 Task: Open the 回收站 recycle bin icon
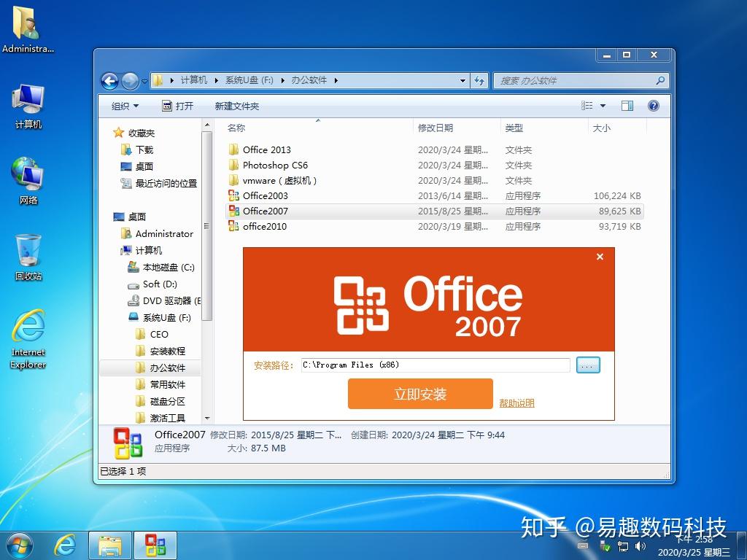[x=28, y=257]
